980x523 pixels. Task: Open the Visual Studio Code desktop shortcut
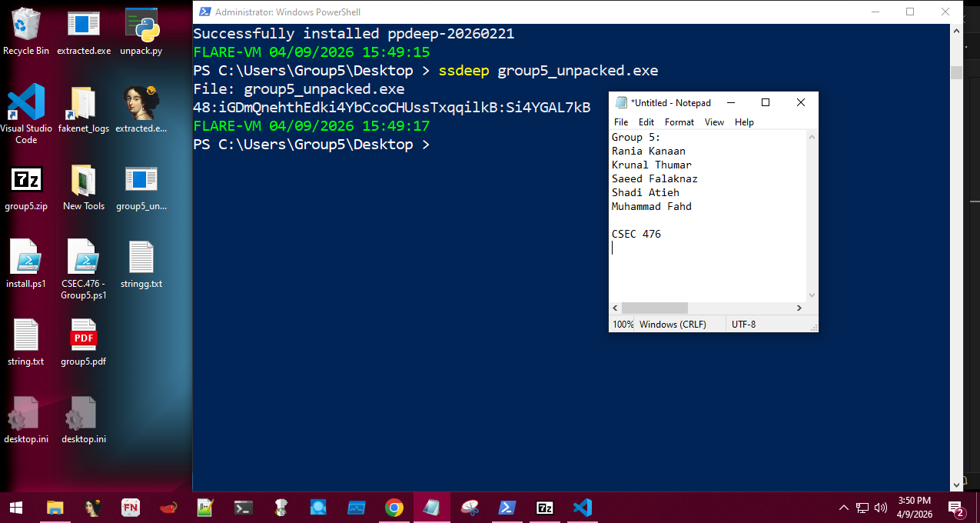[x=26, y=114]
